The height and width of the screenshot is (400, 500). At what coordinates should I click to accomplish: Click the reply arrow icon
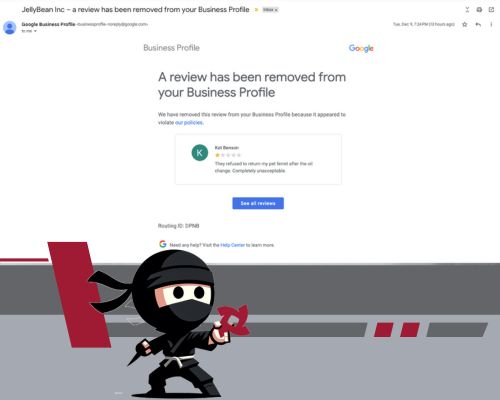[478, 24]
